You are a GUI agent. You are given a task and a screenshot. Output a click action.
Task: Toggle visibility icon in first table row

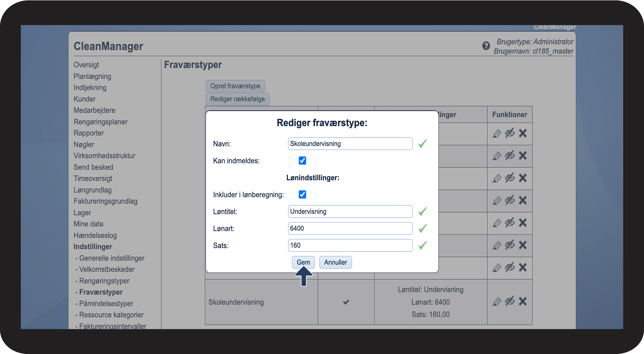(x=510, y=133)
